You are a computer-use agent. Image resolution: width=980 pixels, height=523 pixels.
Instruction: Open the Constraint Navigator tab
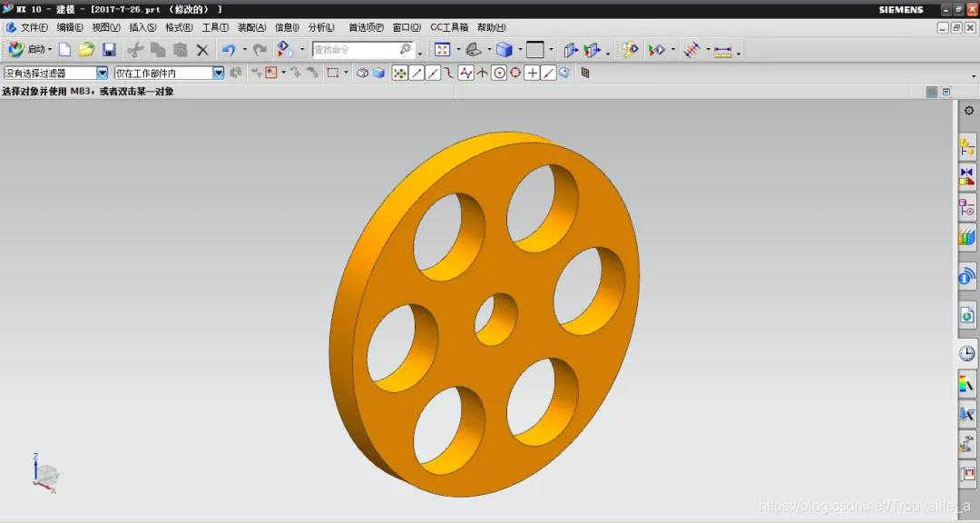click(967, 177)
